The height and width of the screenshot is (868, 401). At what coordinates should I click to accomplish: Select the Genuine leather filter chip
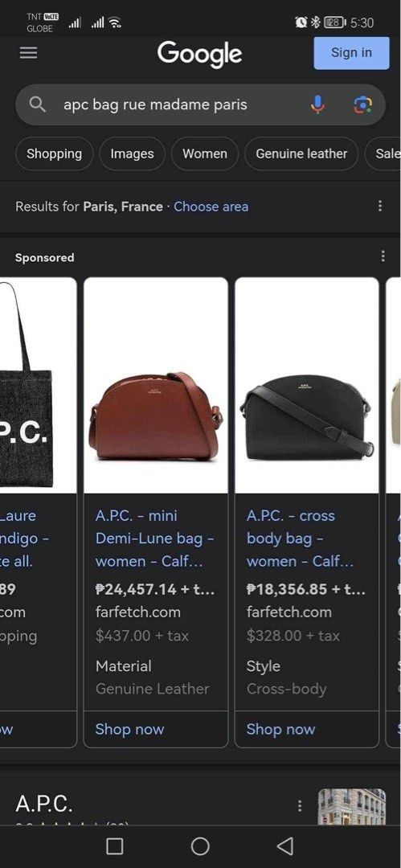coord(301,154)
